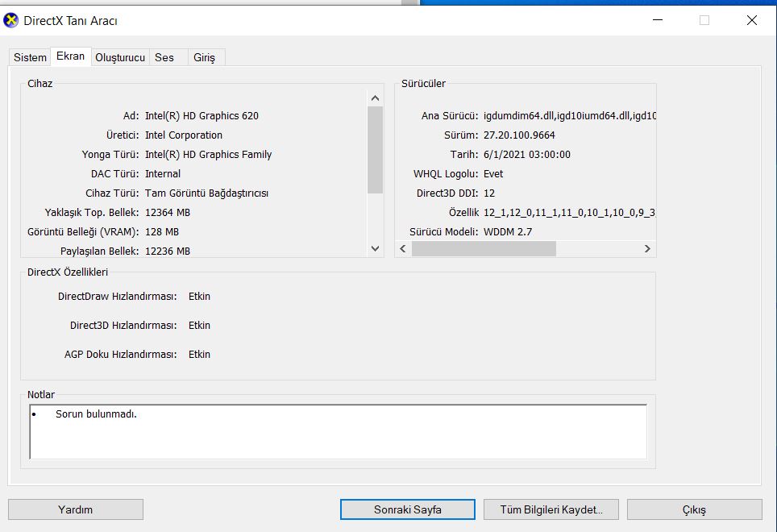The image size is (777, 532).
Task: Click the Direct3D Hızlandırması status Etkin
Action: (199, 326)
